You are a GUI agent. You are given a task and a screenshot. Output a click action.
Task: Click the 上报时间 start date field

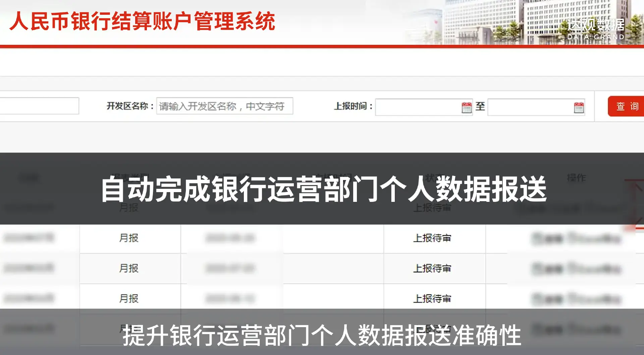point(418,107)
